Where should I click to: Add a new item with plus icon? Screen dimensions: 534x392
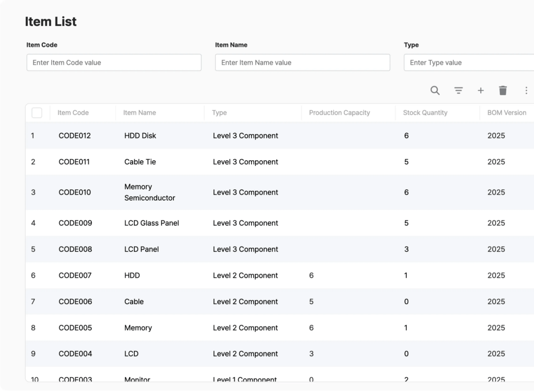click(x=480, y=90)
